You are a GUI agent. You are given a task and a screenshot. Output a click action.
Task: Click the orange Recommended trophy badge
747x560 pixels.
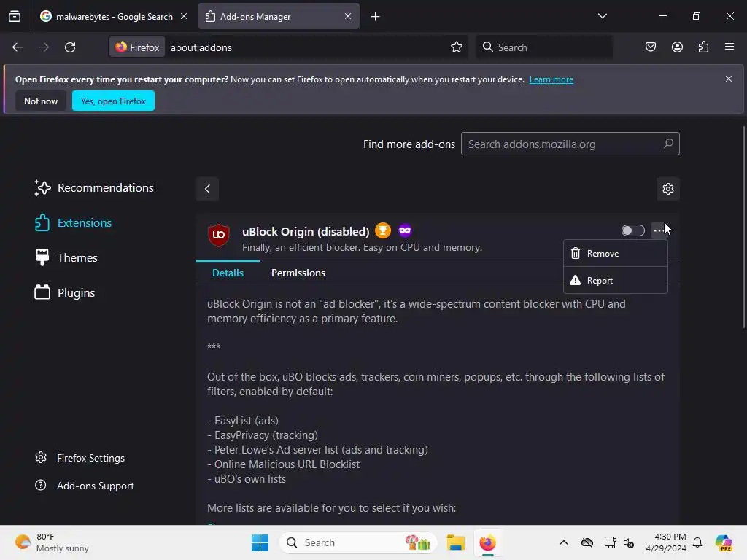click(x=382, y=230)
